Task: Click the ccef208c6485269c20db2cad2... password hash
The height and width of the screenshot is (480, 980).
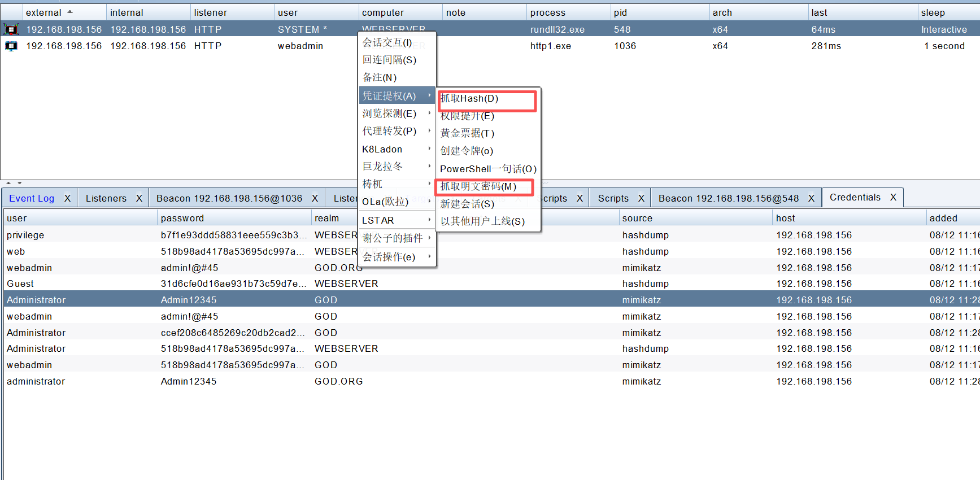Action: [x=233, y=333]
